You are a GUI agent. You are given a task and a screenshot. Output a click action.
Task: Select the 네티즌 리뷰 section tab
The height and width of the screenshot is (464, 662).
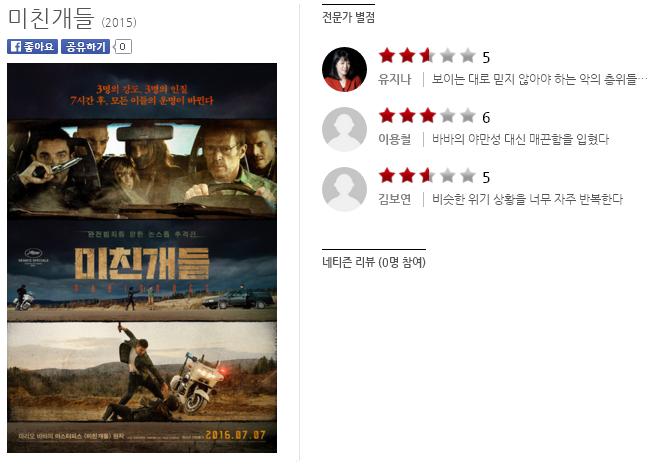click(374, 262)
